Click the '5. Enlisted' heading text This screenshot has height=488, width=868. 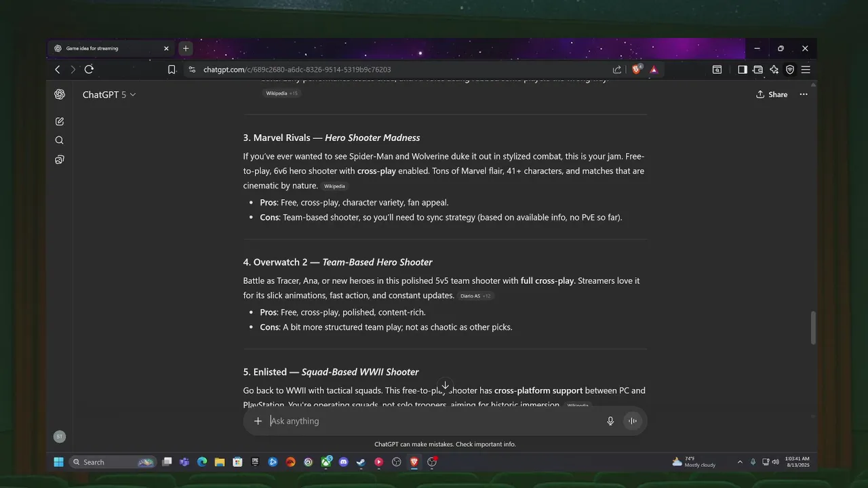pyautogui.click(x=264, y=372)
